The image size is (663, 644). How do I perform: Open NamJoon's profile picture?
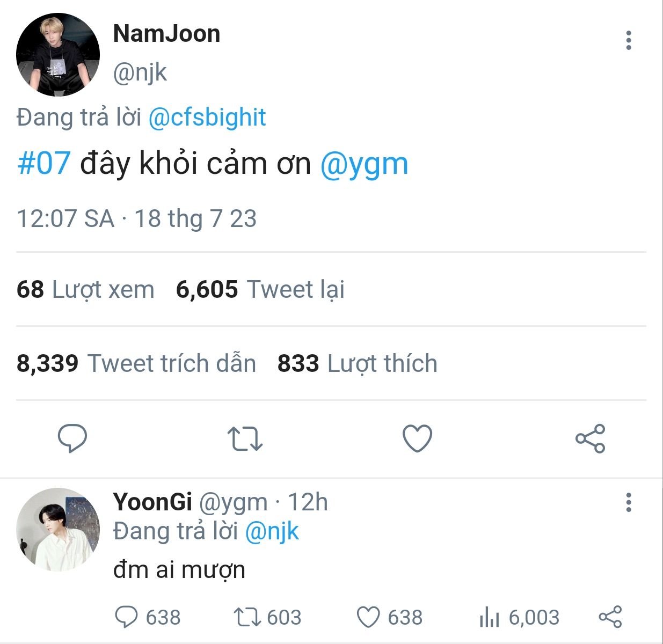click(58, 55)
